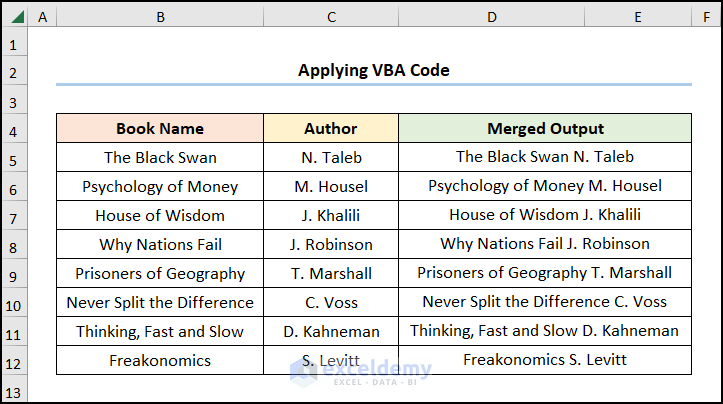Select the cell 'Freakonomics'
Image resolution: width=723 pixels, height=404 pixels.
[x=160, y=361]
